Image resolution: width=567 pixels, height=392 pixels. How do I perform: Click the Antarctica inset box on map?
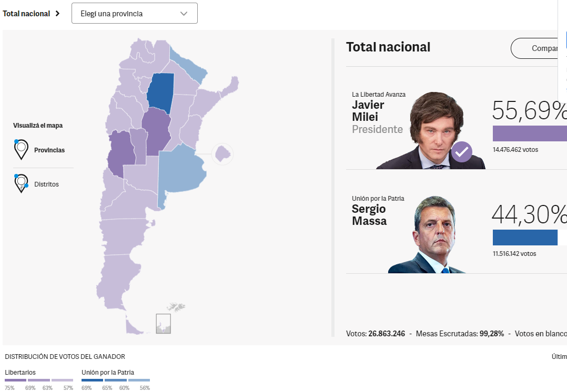[163, 324]
